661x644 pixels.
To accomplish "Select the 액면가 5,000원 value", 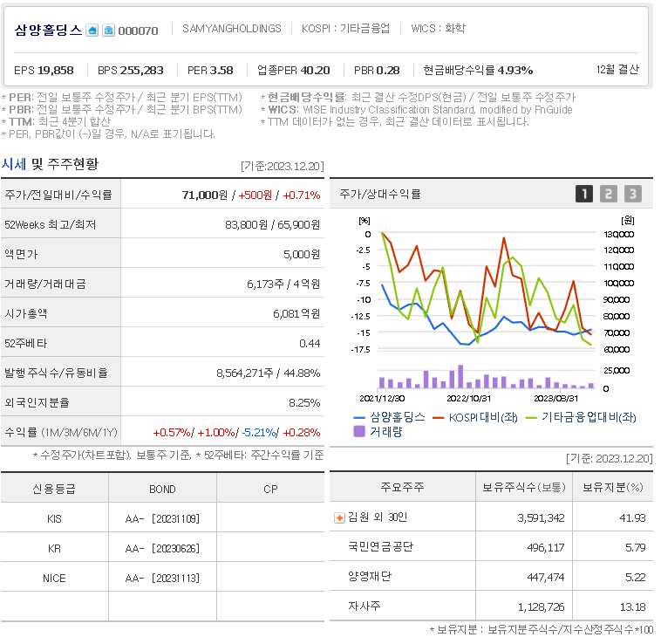I will pos(302,254).
